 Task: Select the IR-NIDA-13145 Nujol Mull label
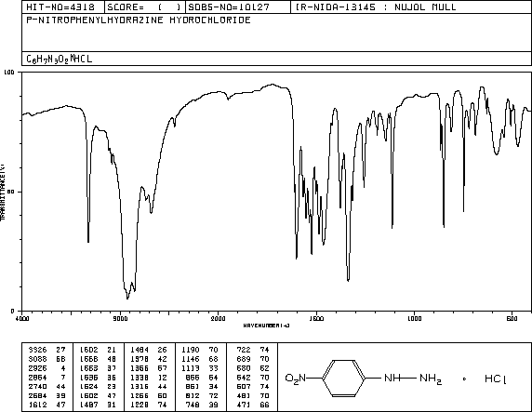click(376, 7)
